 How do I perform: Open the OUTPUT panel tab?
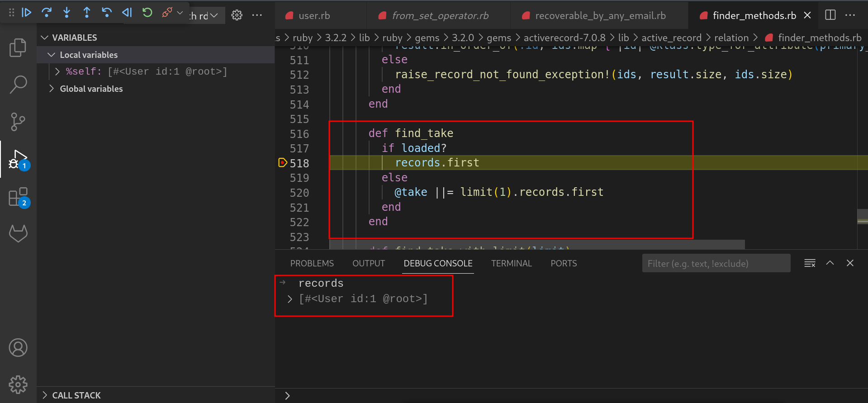[369, 263]
